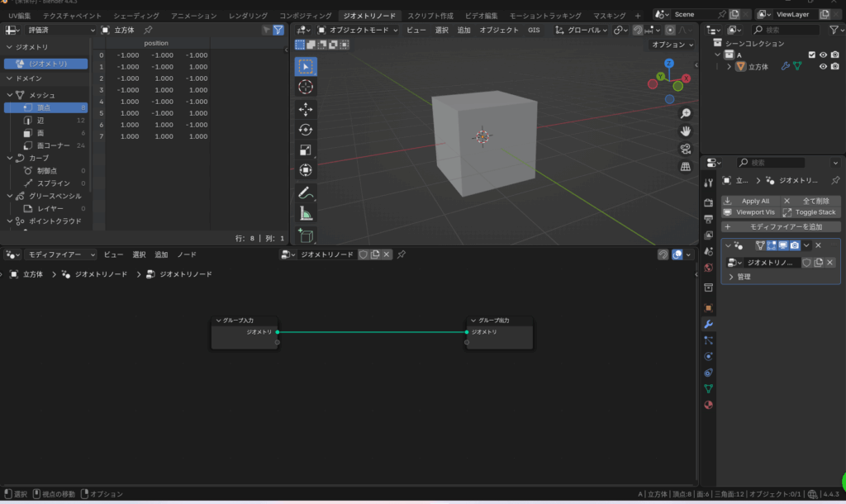The image size is (846, 504).
Task: Activate the 3D Cursor tool
Action: pyautogui.click(x=306, y=87)
